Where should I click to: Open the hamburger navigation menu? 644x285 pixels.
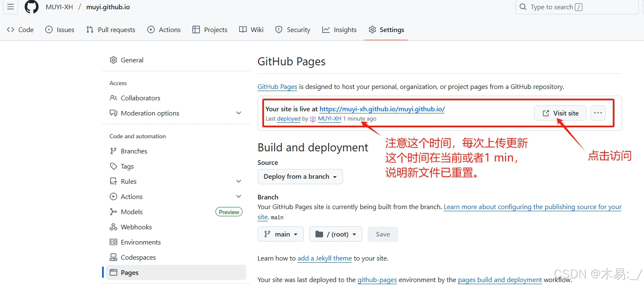click(x=11, y=7)
